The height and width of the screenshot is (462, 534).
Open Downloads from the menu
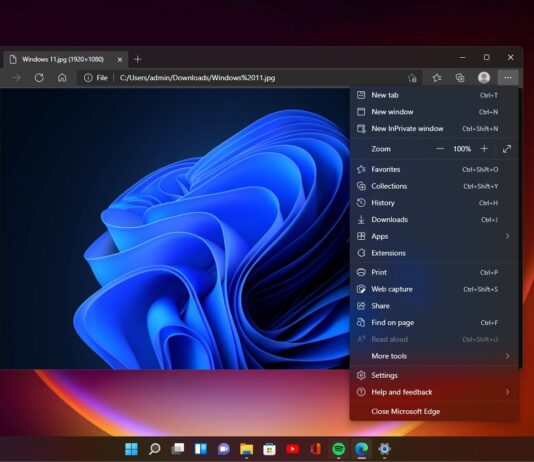[x=434, y=220]
